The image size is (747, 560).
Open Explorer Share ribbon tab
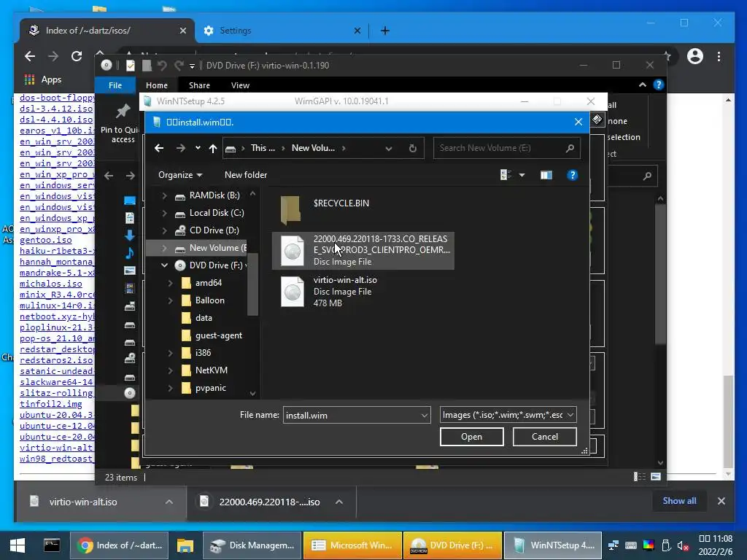coord(199,85)
